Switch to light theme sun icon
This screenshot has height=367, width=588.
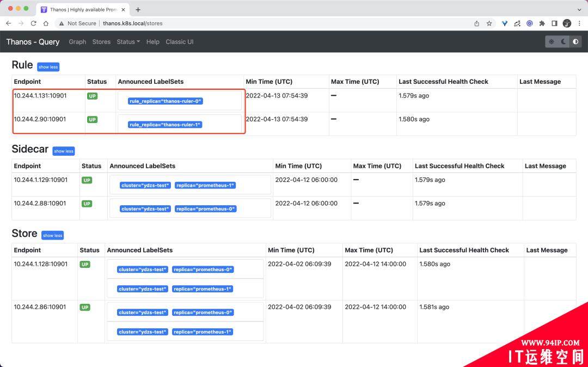(551, 41)
